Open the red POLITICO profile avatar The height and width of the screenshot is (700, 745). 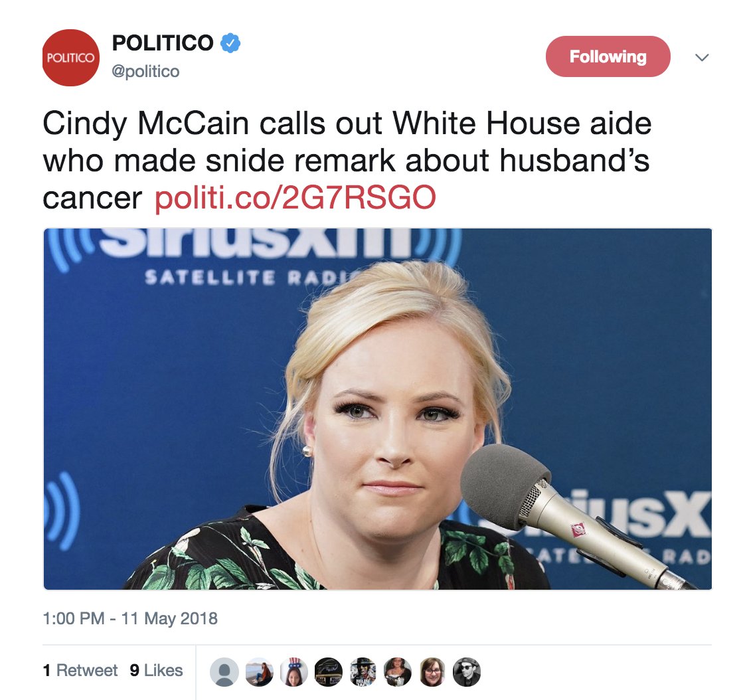[71, 58]
